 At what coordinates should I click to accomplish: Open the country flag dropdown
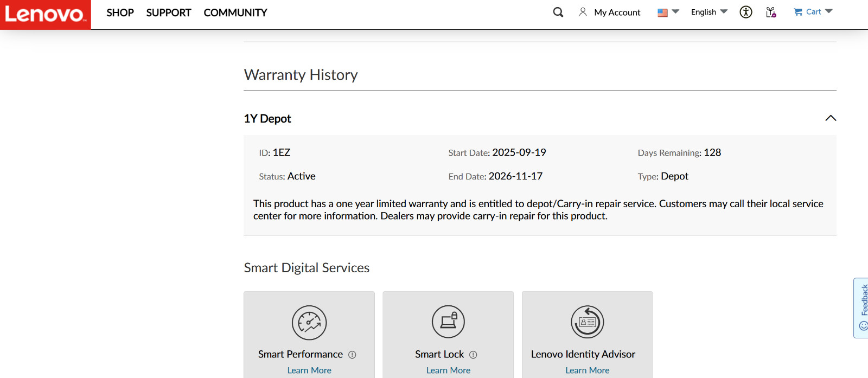(668, 12)
